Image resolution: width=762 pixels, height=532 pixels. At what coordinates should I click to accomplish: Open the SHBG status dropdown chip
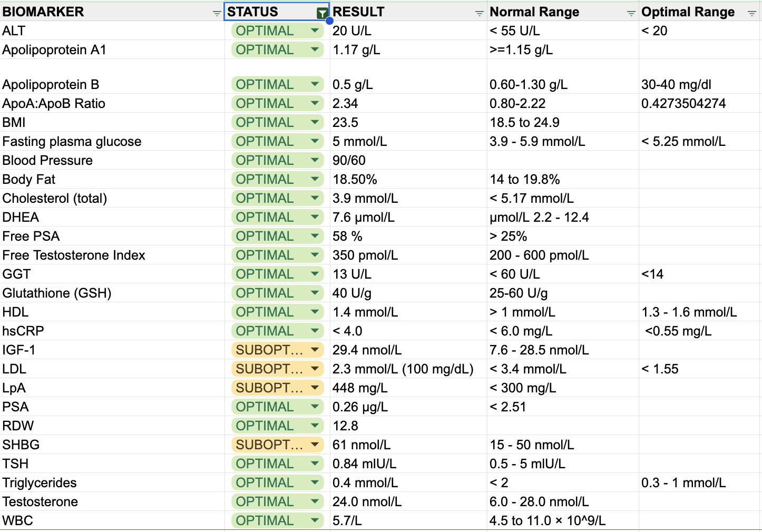[277, 445]
